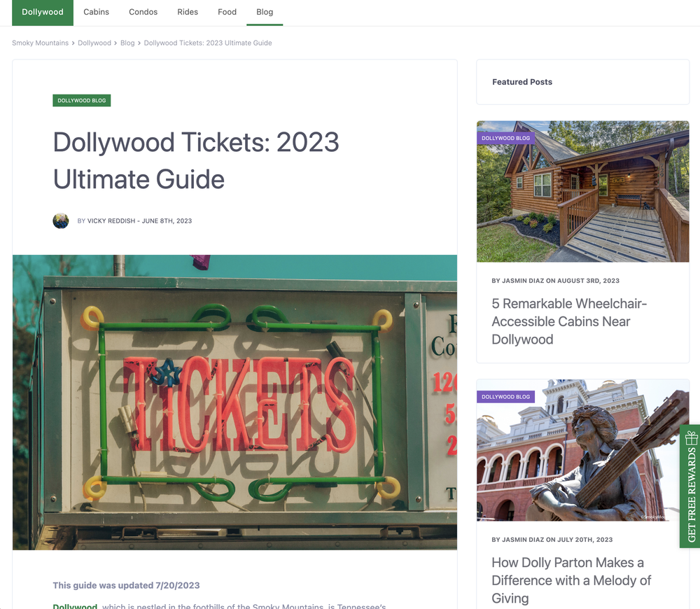Click the Featured Posts heading
The image size is (700, 609).
pyautogui.click(x=522, y=82)
